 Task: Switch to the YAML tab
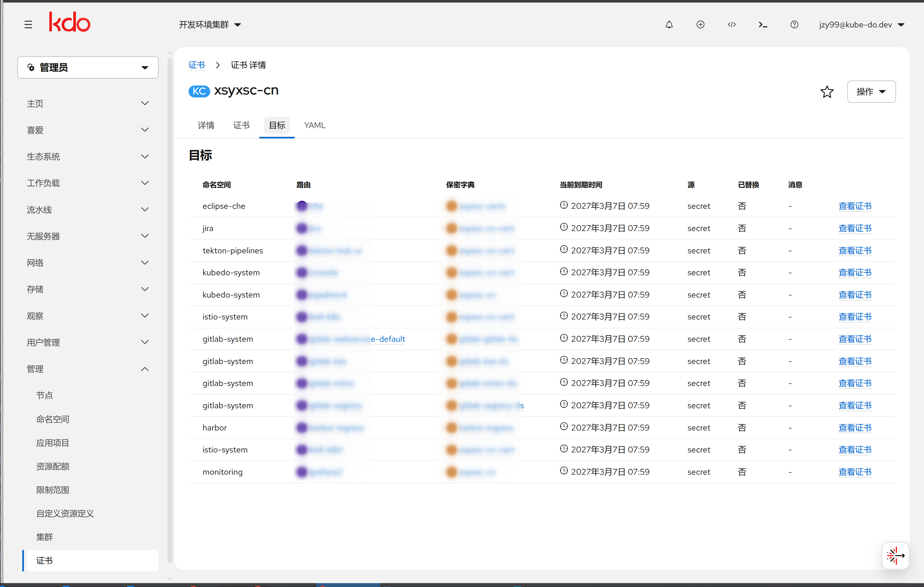coord(315,125)
